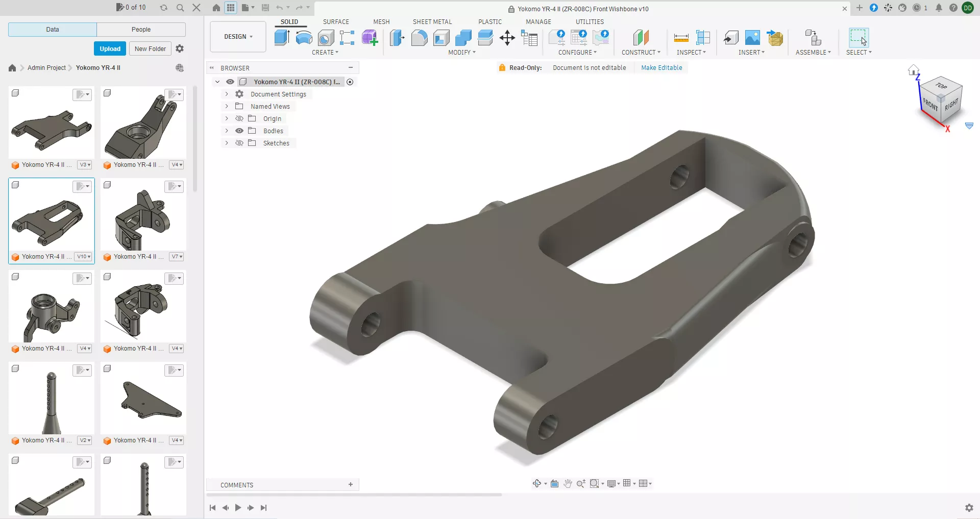This screenshot has height=519, width=980.
Task: Open the V10 version dropdown
Action: point(84,257)
